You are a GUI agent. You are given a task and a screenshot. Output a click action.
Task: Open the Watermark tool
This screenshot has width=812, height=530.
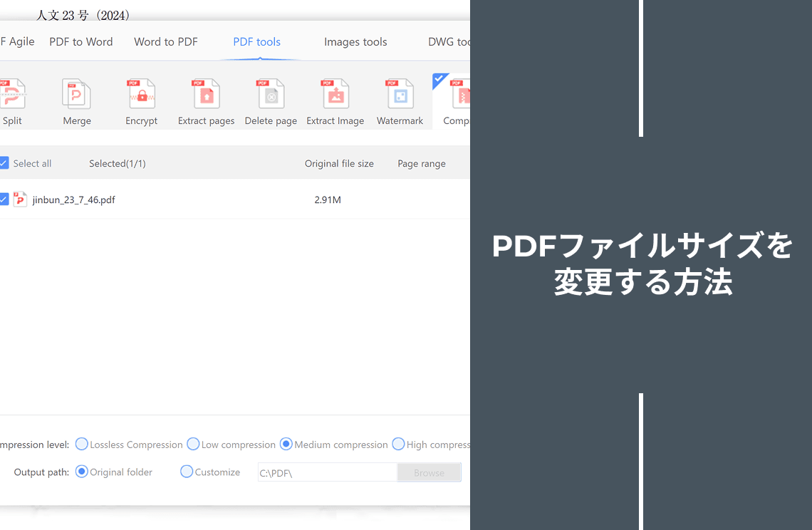tap(400, 95)
